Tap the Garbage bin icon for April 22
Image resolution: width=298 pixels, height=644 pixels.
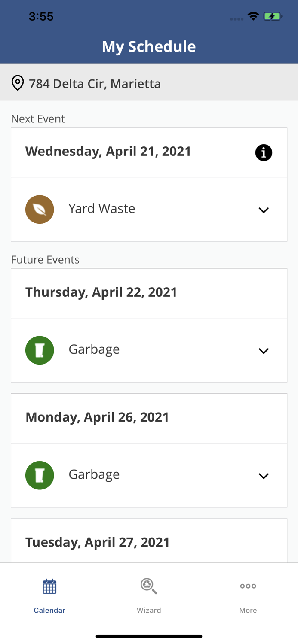tap(40, 350)
